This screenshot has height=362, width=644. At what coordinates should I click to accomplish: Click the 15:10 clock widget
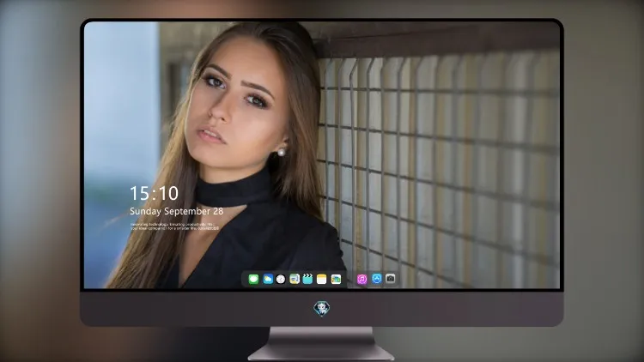click(x=155, y=193)
